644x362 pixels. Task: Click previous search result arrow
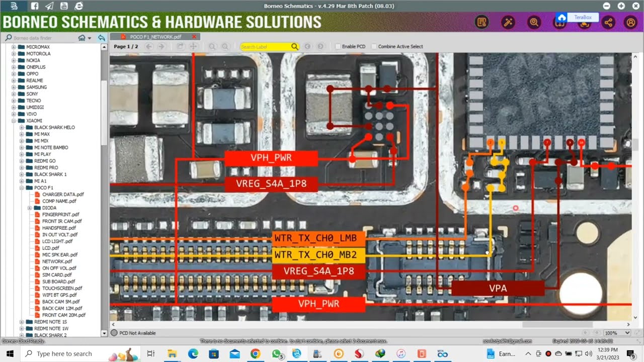pos(308,46)
